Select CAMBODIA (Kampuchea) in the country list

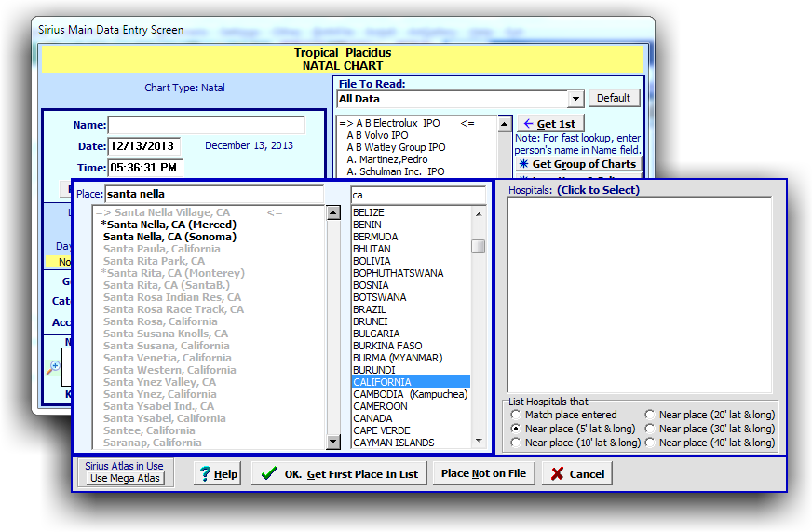[x=410, y=394]
